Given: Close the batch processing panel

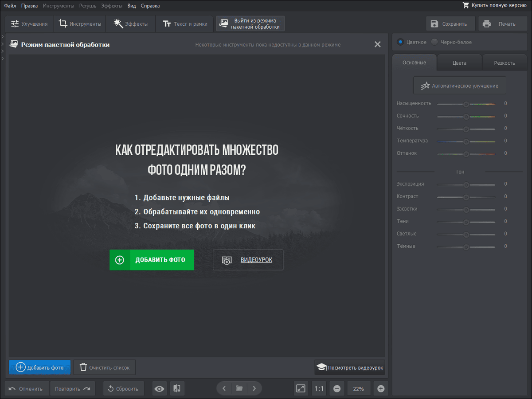Looking at the screenshot, I should pyautogui.click(x=378, y=44).
